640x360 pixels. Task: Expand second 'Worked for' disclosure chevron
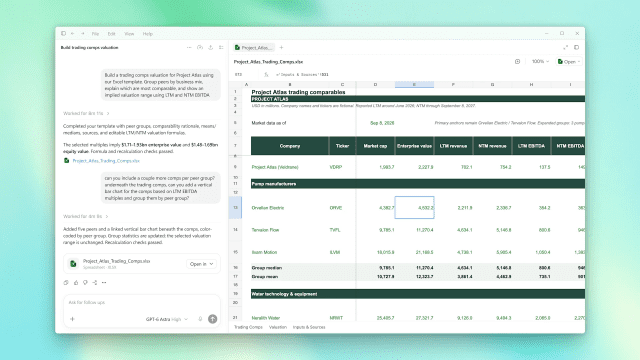(107, 216)
